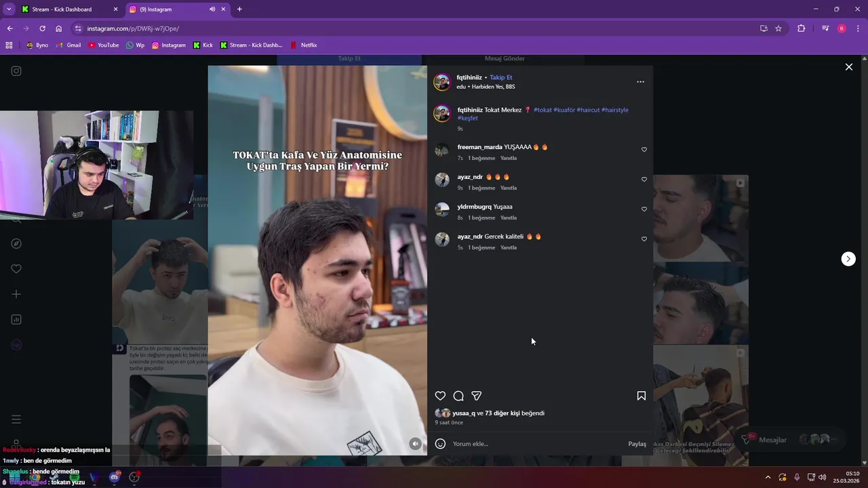Screen dimensions: 868x488
Task: Bookmark this page with star icon
Action: click(778, 28)
